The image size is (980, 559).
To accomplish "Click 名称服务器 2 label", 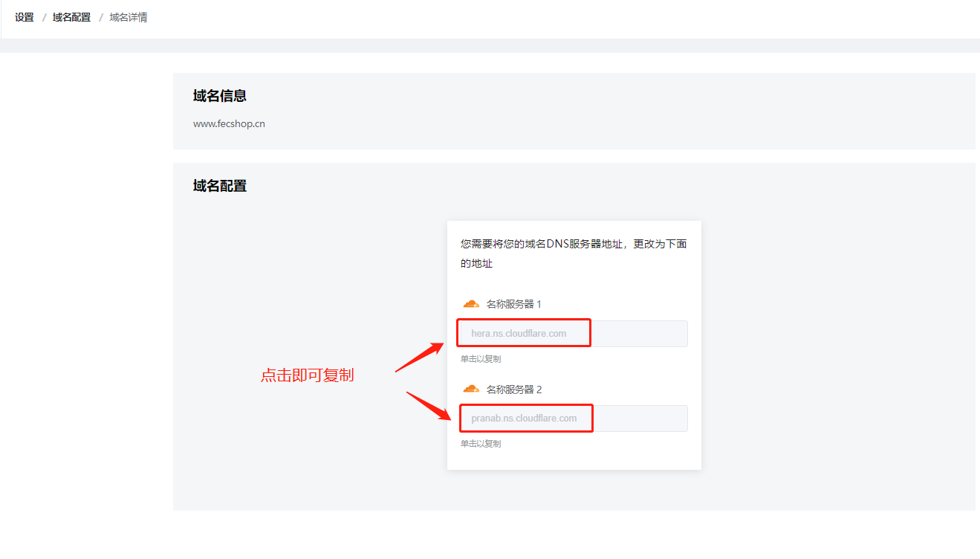I will coord(514,389).
